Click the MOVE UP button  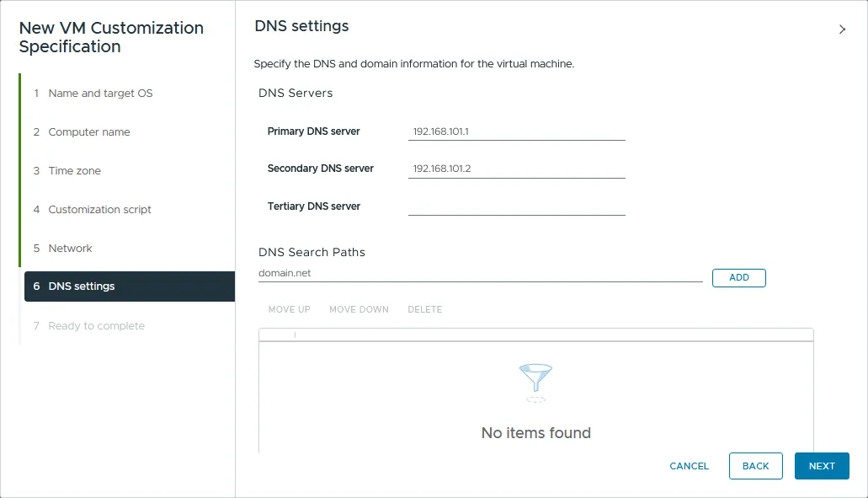[x=289, y=309]
